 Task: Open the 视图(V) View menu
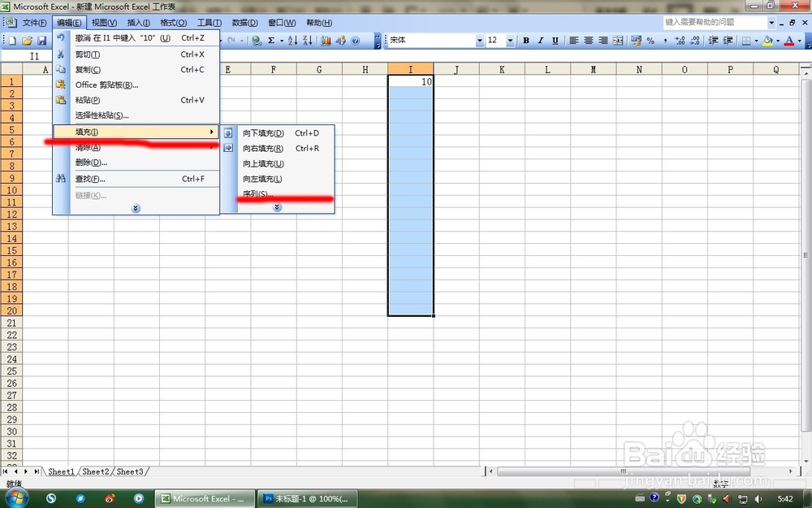coord(104,23)
